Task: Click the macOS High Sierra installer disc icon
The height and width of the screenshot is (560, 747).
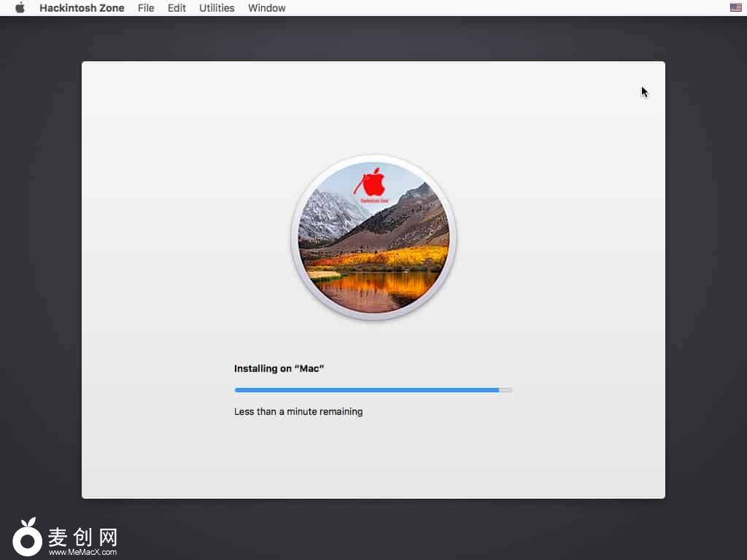Action: point(373,238)
